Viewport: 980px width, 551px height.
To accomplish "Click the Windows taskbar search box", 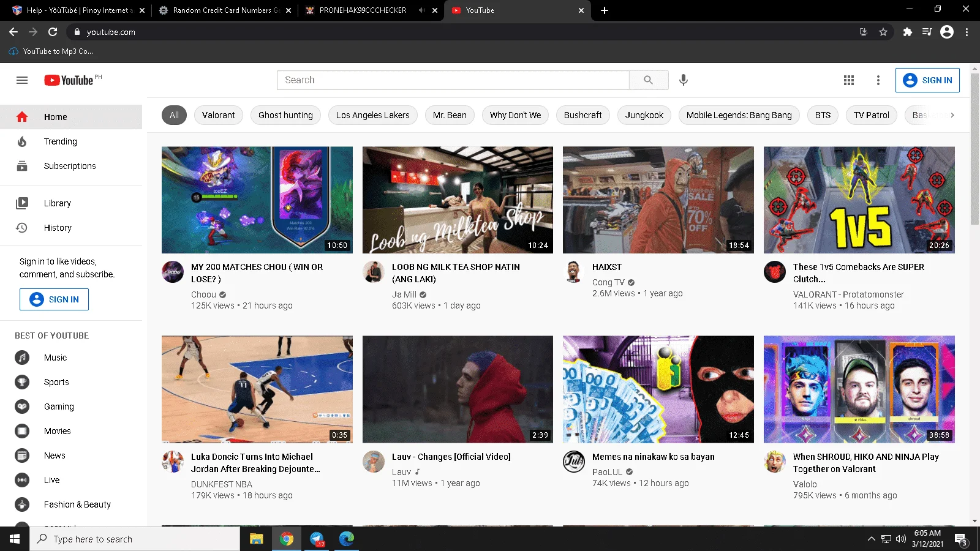I will [x=135, y=539].
